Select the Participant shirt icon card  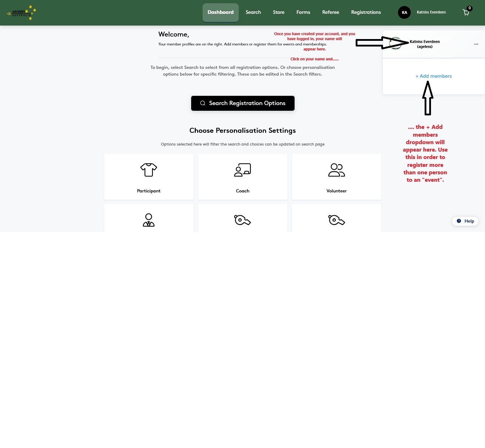pos(149,177)
